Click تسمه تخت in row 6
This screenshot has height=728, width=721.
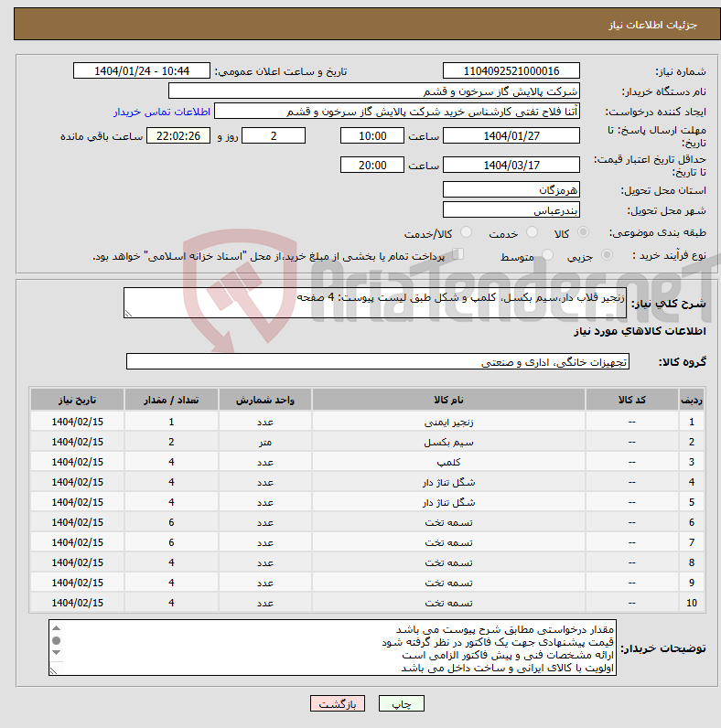(x=448, y=523)
